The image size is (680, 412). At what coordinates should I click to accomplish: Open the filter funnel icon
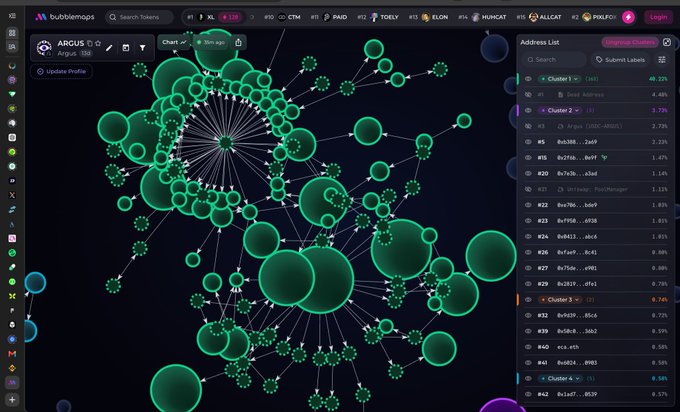coord(142,48)
